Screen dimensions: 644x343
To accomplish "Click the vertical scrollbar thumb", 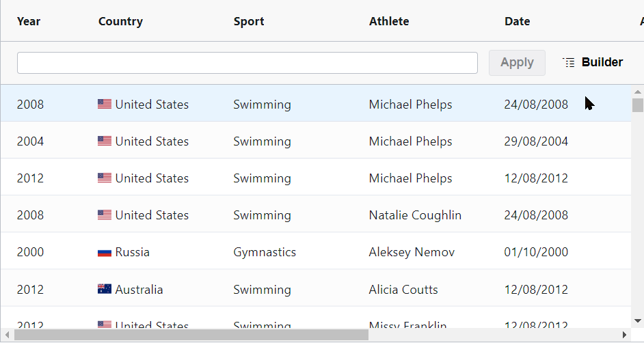I will [638, 105].
